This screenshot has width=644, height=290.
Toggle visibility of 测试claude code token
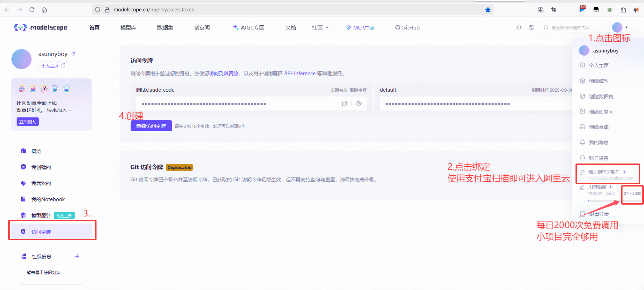(359, 104)
